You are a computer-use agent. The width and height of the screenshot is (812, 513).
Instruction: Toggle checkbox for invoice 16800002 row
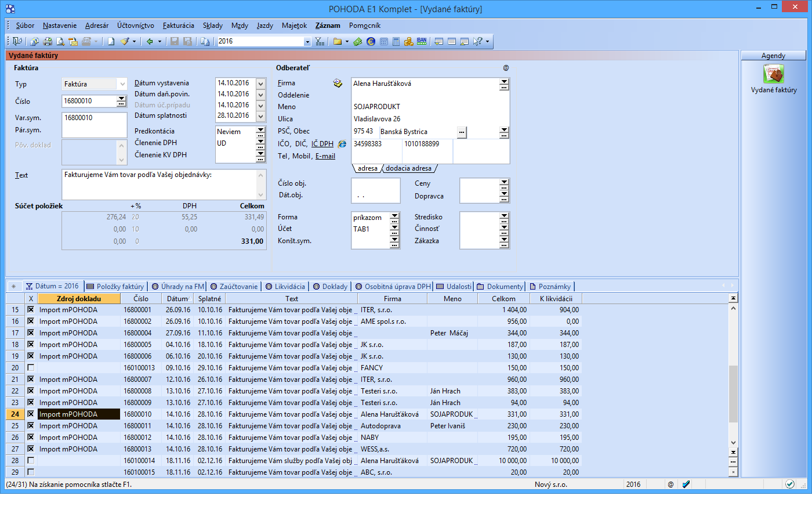click(31, 321)
